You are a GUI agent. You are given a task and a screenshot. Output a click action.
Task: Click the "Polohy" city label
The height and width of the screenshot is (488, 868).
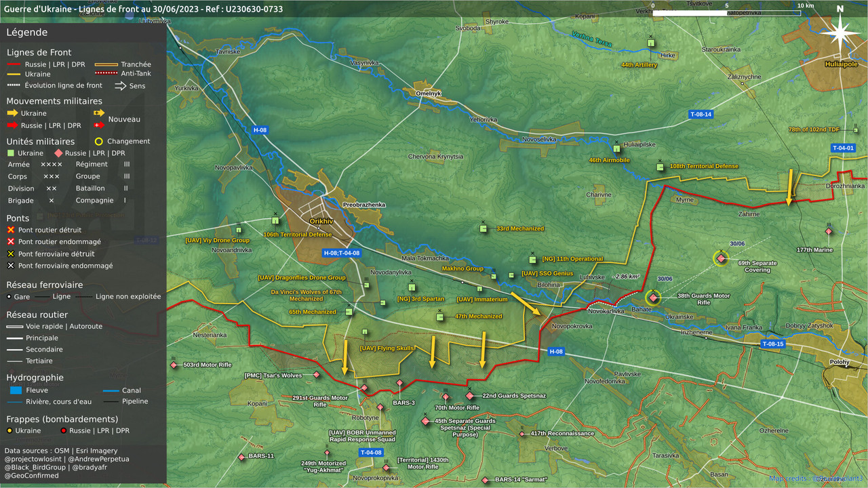click(839, 362)
